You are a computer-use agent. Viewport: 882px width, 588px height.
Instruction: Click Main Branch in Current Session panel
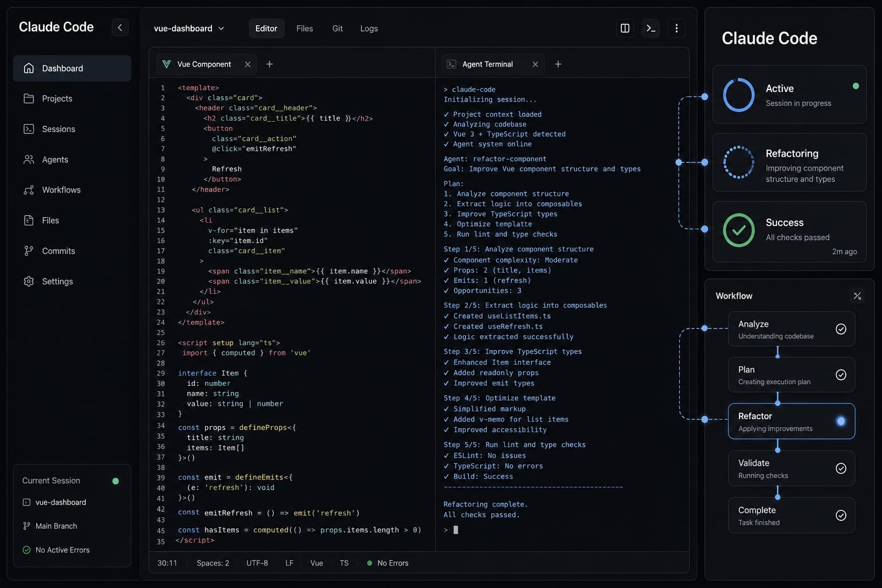coord(56,526)
